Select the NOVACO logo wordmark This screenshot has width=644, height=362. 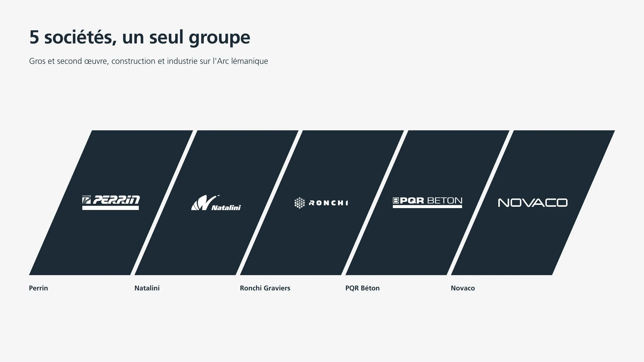[x=533, y=203]
